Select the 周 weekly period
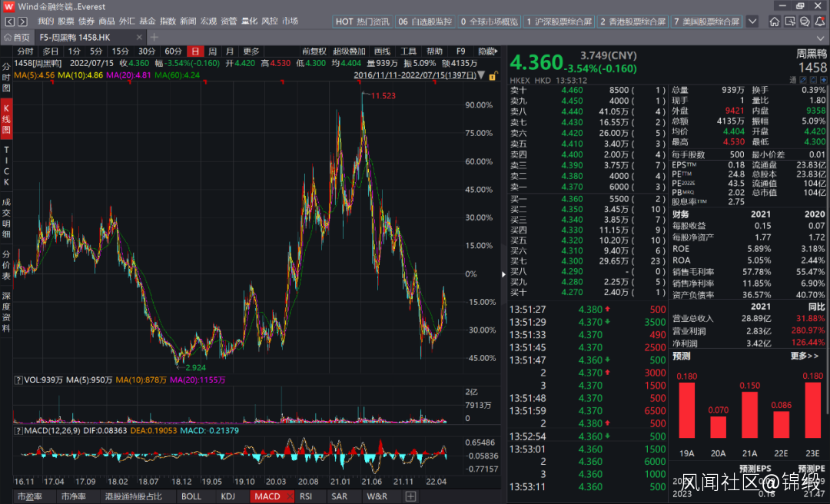The image size is (830, 504). tap(212, 51)
